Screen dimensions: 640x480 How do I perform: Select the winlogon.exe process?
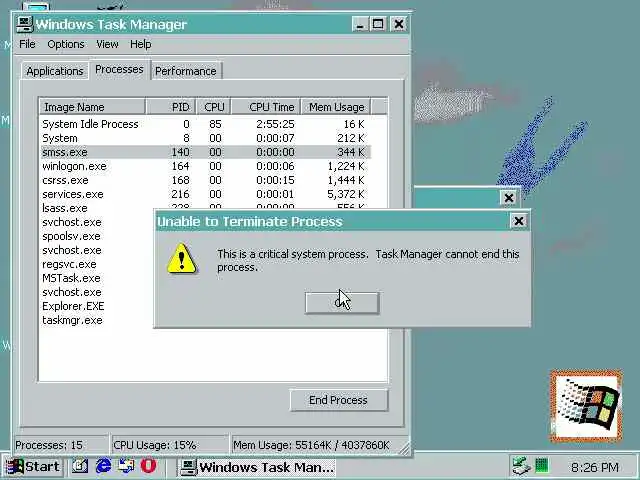206,166
